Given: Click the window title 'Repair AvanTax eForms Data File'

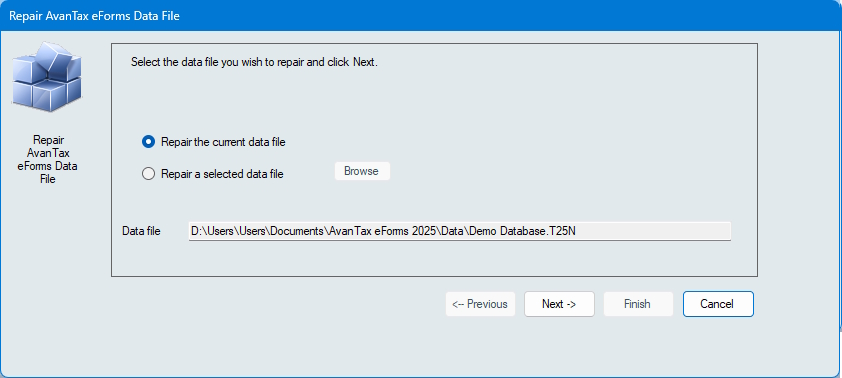Looking at the screenshot, I should [94, 16].
